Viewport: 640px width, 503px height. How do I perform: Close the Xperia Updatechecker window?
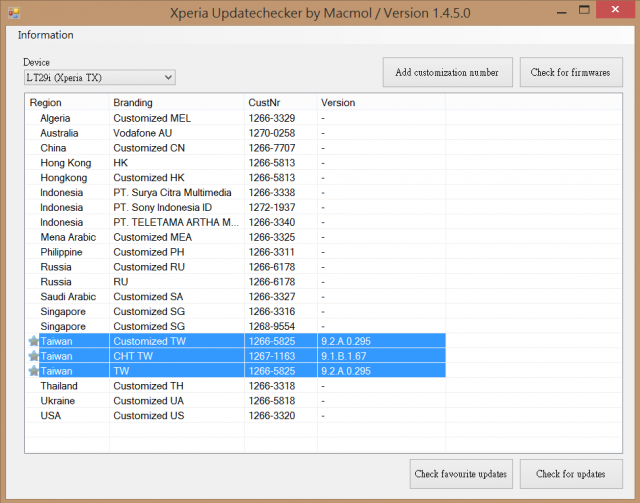tap(615, 9)
